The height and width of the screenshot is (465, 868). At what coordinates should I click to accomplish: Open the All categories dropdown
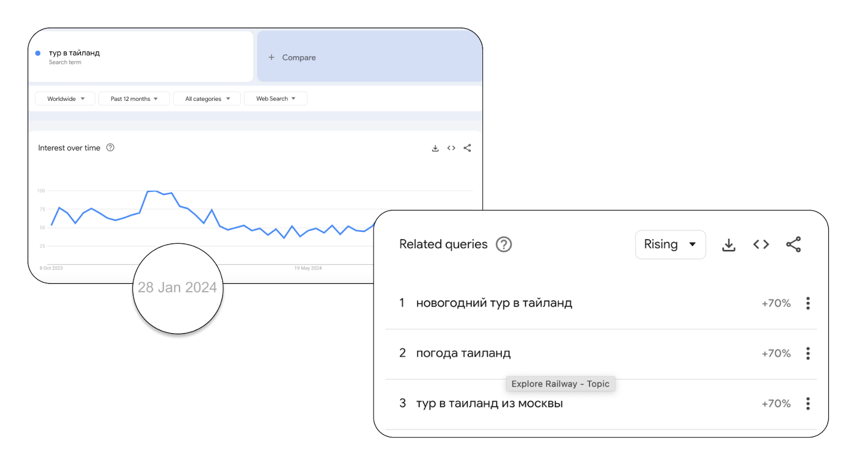207,99
